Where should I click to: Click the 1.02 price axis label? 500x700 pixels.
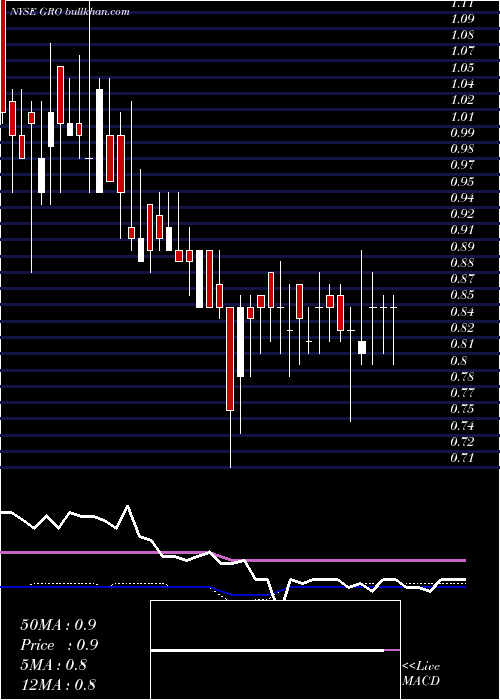coord(462,100)
